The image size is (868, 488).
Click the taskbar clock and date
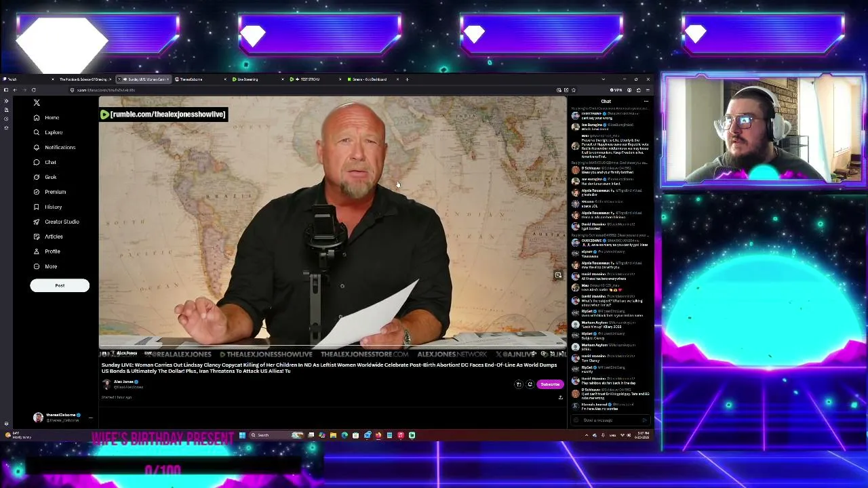(644, 435)
